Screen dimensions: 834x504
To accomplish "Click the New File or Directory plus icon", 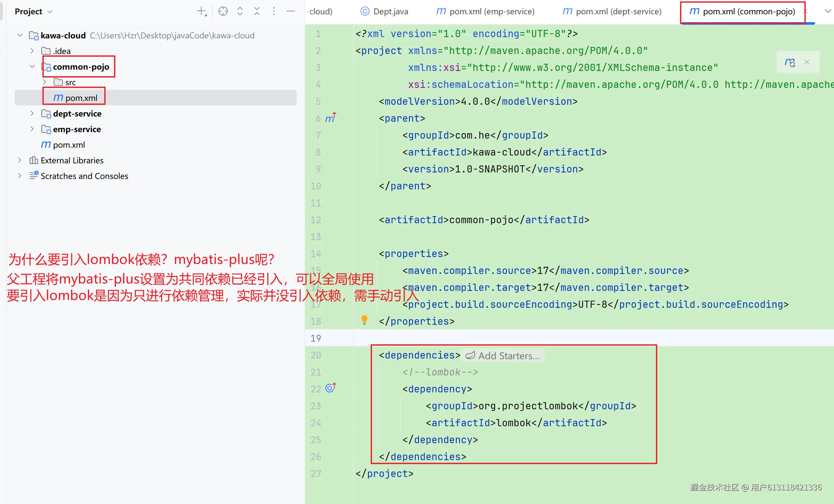I will (202, 11).
